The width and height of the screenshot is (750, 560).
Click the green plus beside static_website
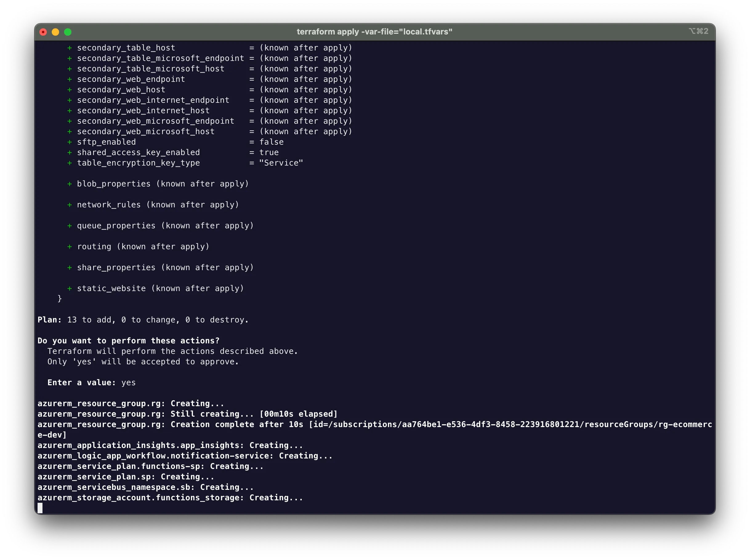70,289
